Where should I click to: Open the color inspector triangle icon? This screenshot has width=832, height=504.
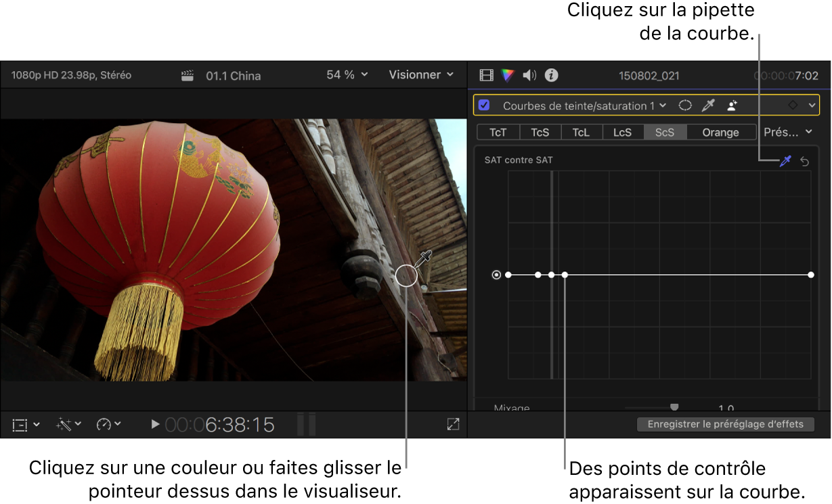coord(508,75)
